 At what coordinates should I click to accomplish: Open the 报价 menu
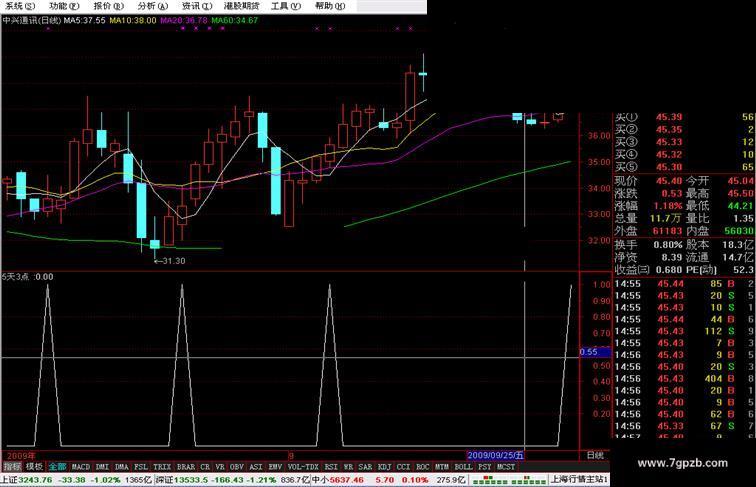[108, 6]
